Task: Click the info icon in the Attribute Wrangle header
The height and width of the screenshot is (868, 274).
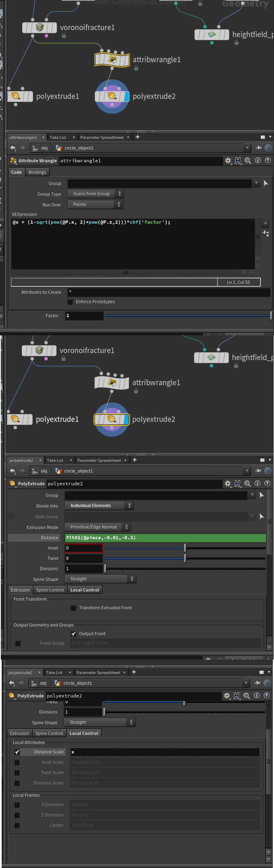Action: point(258,161)
